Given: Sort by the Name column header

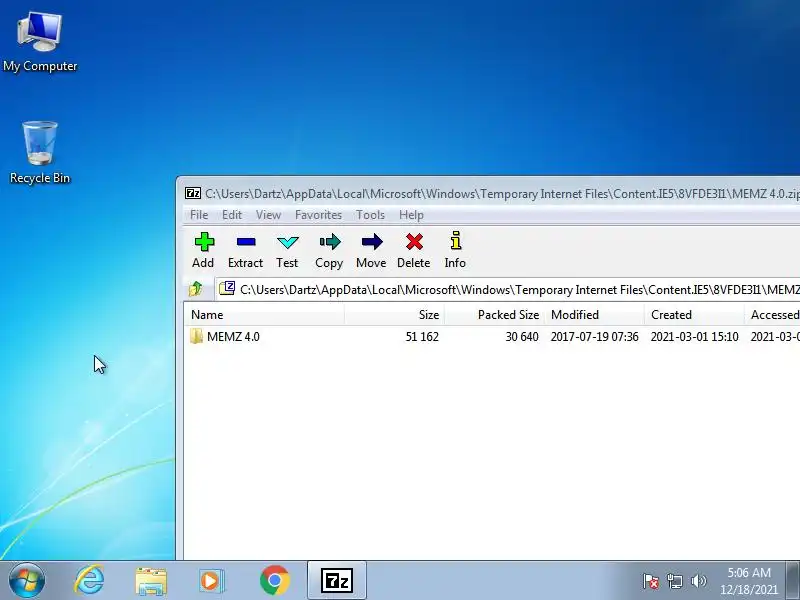Looking at the screenshot, I should (x=264, y=315).
